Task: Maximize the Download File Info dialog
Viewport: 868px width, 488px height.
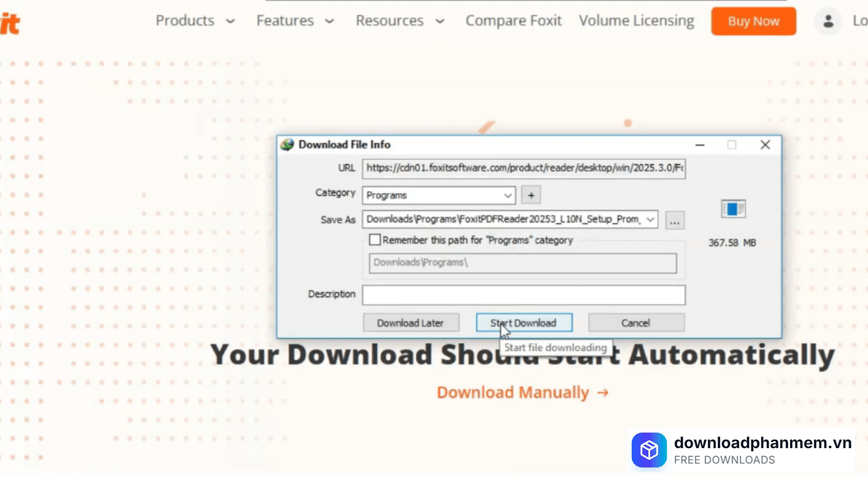Action: pos(732,144)
